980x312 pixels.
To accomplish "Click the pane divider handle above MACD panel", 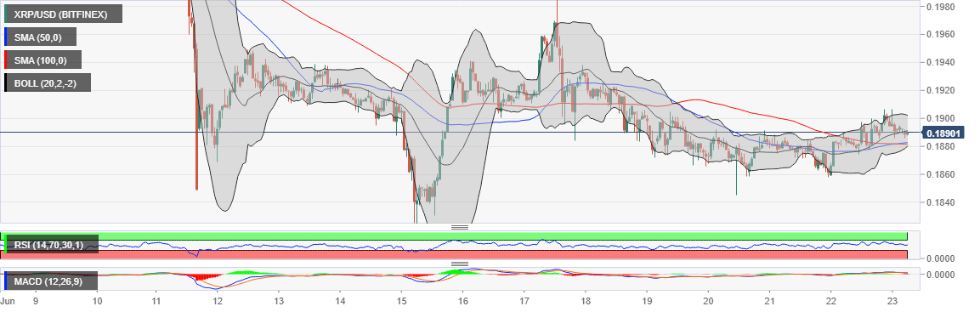I will point(460,264).
